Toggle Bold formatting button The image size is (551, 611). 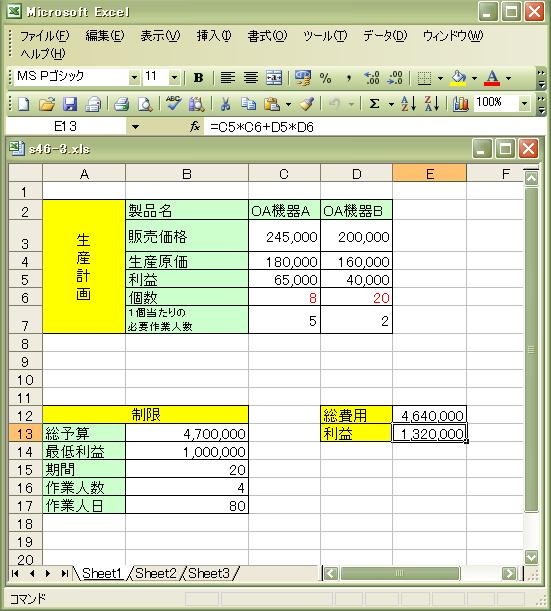[198, 78]
